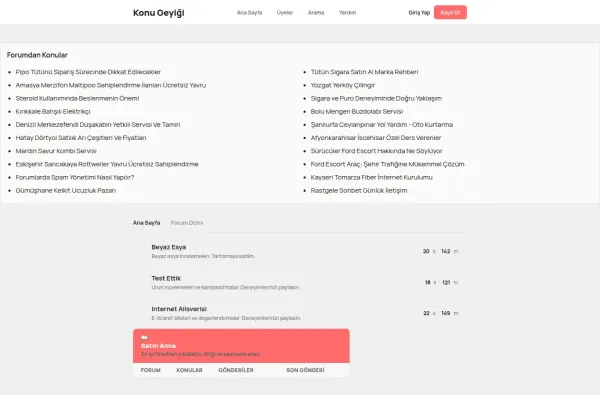Open the Üyeler menu item

pyautogui.click(x=285, y=13)
